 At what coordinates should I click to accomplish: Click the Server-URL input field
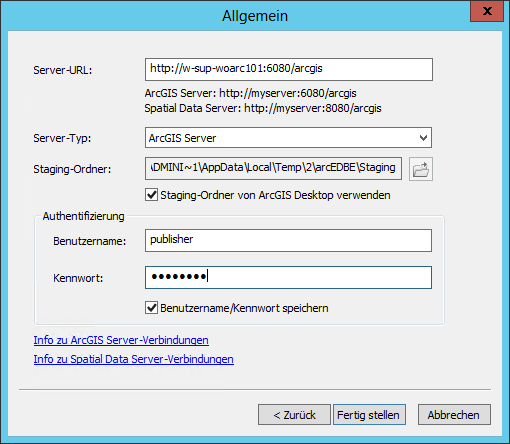tap(289, 69)
